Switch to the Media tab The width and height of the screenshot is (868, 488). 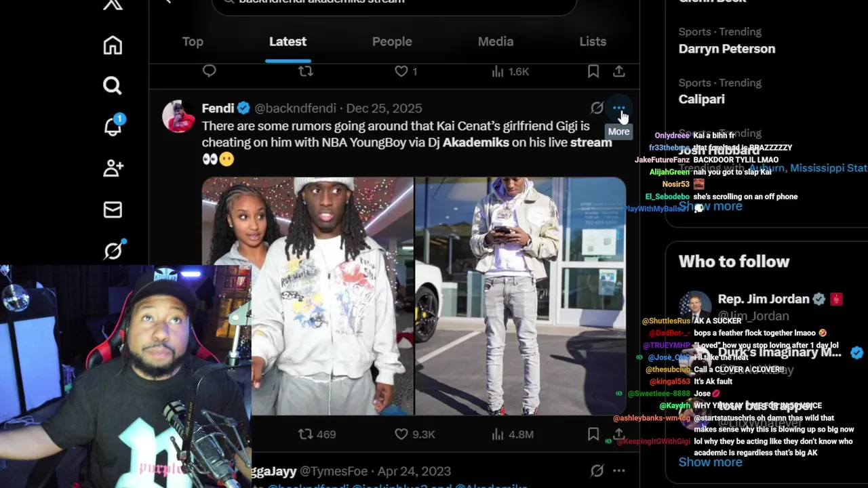click(496, 41)
